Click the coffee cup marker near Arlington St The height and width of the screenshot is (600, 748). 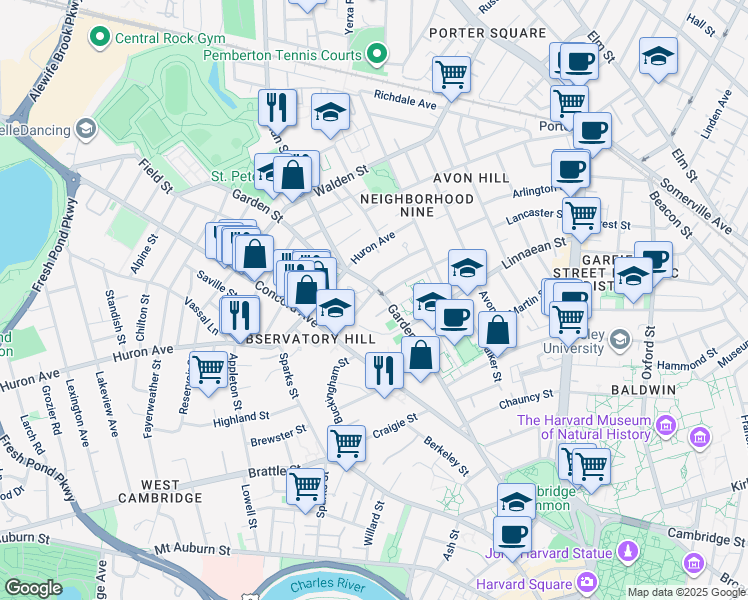click(x=570, y=168)
